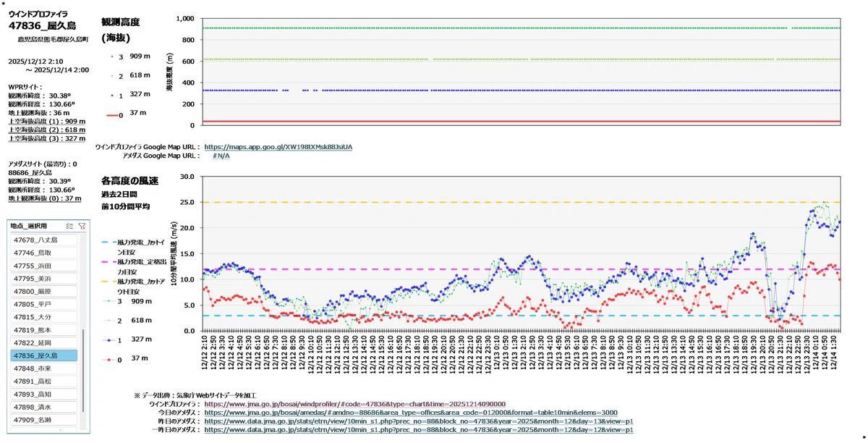Viewport: 868px width, 443px height.
Task: Select slicer item 47678_八丈島
Action: tap(43, 240)
